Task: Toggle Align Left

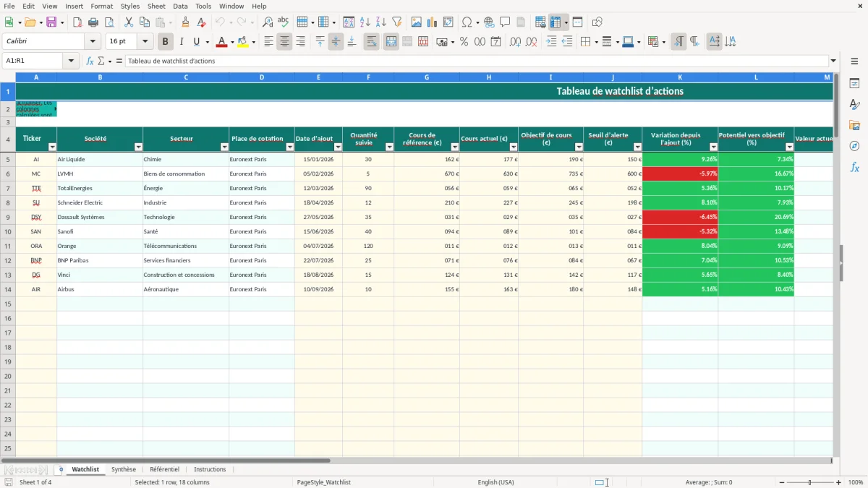Action: click(268, 42)
